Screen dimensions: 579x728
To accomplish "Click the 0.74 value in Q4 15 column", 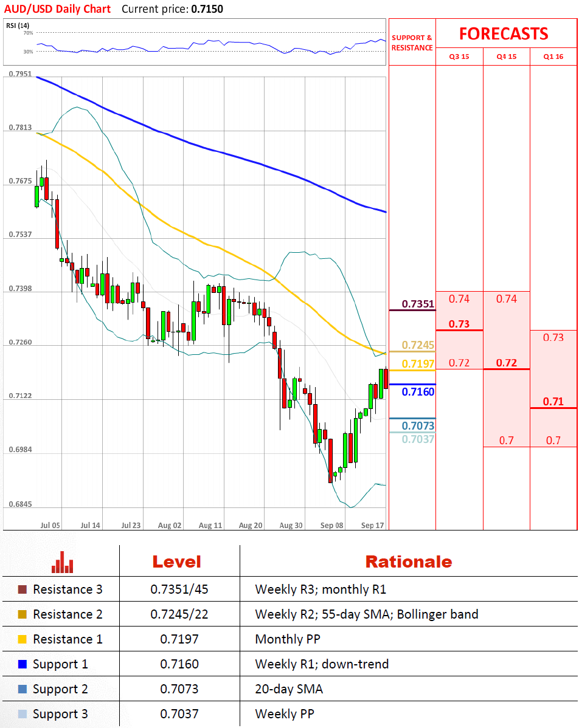I will 507,299.
